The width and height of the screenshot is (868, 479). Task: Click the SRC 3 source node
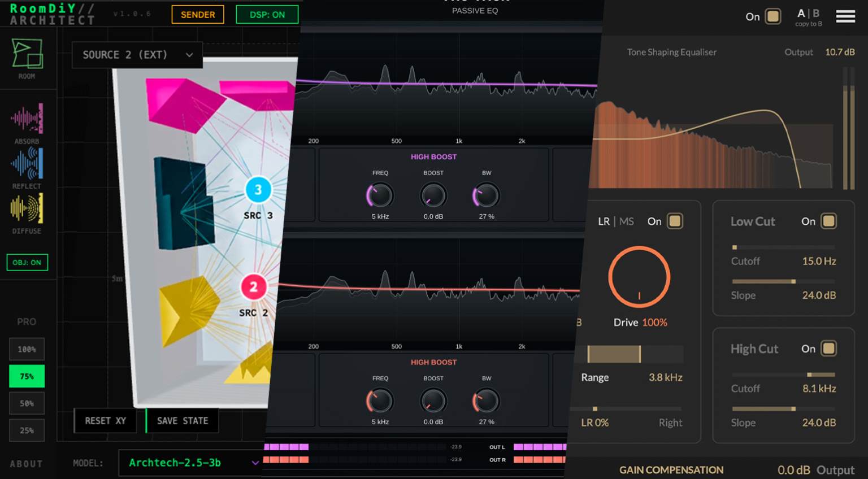pos(258,190)
